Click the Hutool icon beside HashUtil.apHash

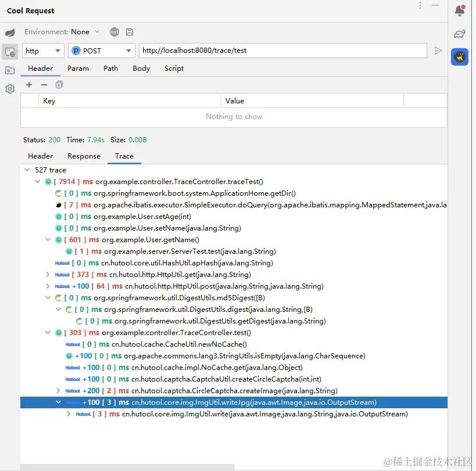(x=62, y=263)
